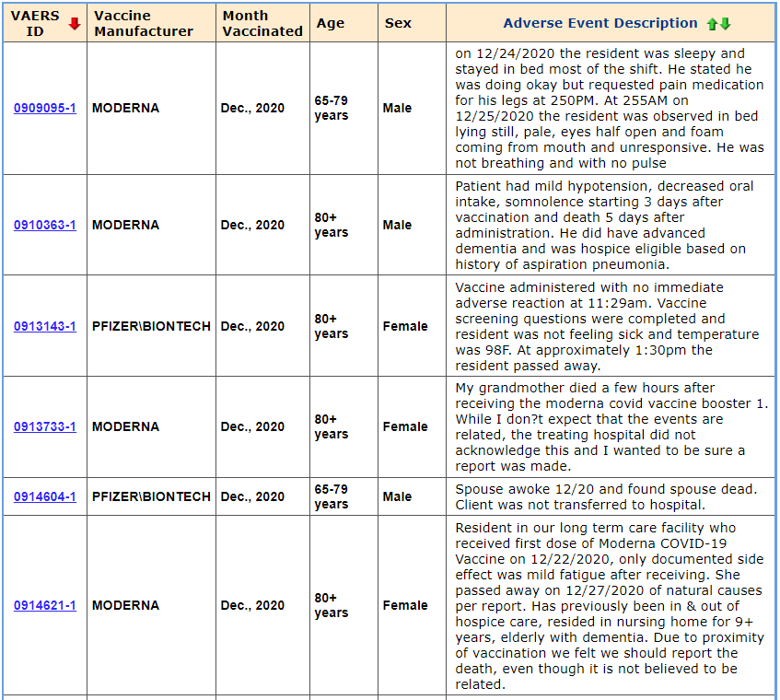780x700 pixels.
Task: Click the Month Vaccinated column header
Action: (x=262, y=23)
